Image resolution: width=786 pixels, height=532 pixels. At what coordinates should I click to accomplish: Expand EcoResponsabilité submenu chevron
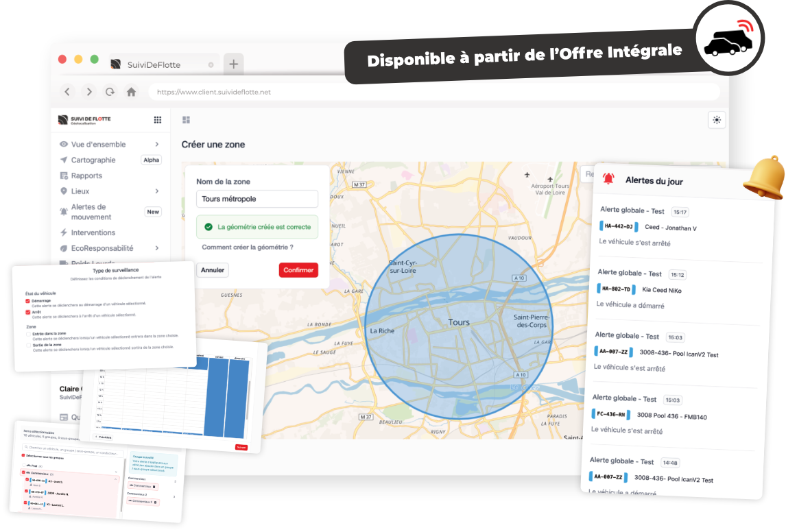click(157, 248)
